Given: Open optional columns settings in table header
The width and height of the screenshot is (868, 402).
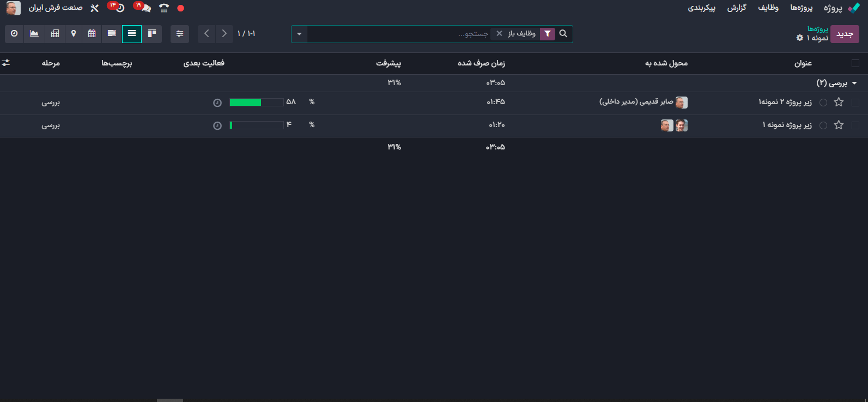Looking at the screenshot, I should (6, 63).
